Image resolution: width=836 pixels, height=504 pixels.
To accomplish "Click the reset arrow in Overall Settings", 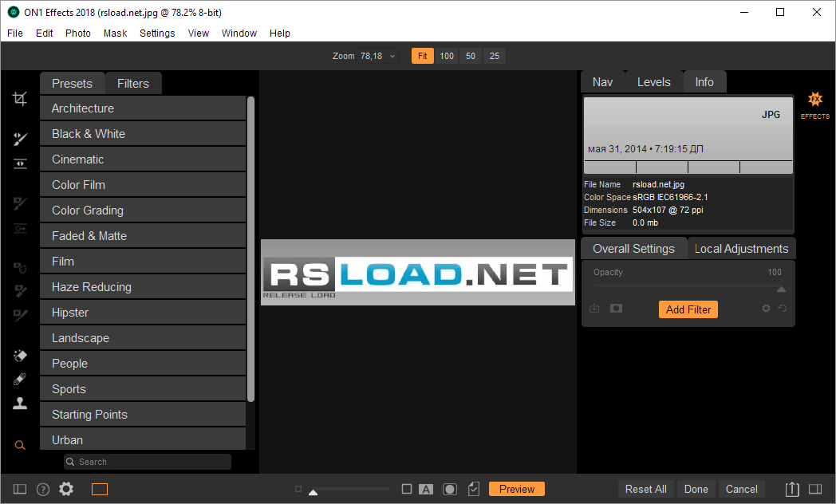I will click(782, 308).
